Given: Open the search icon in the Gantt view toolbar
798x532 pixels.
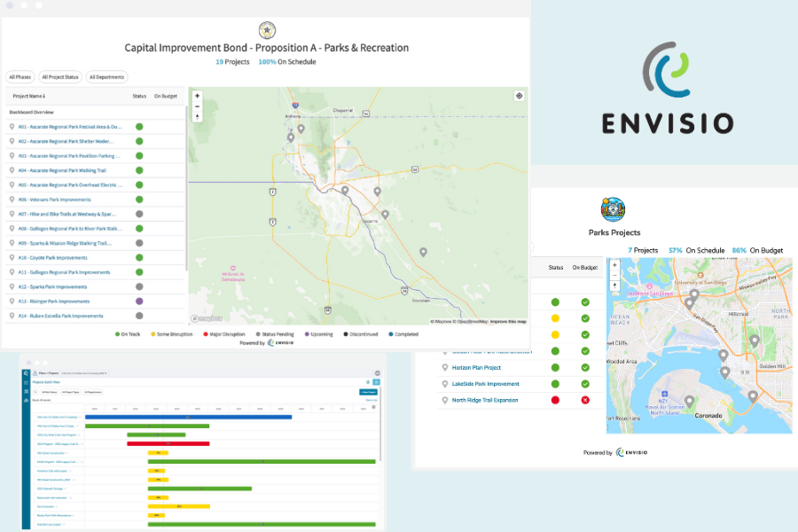Looking at the screenshot, I should (34, 392).
